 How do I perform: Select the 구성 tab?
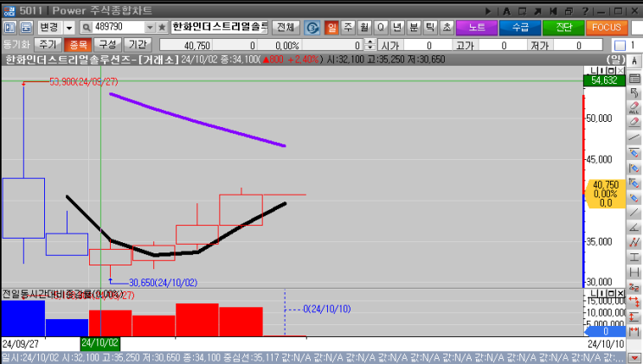point(108,44)
